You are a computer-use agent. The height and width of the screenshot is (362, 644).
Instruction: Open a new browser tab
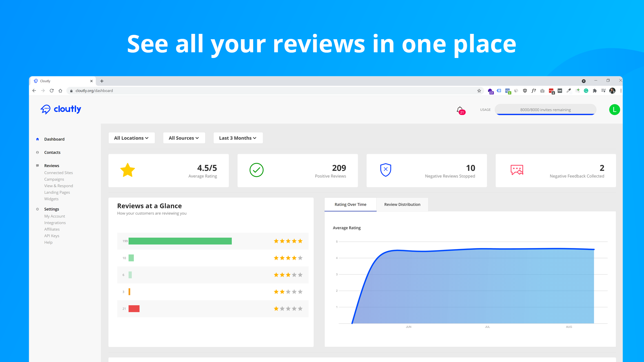pos(102,81)
